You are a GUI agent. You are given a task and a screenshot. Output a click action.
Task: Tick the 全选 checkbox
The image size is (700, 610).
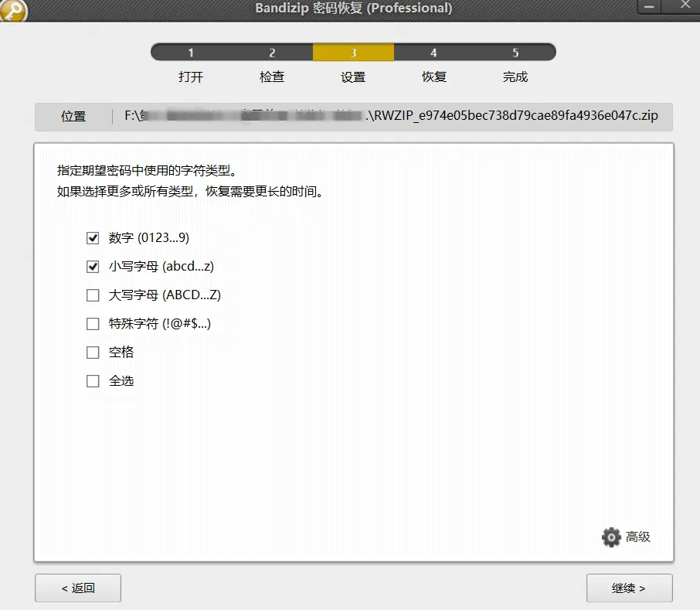click(93, 381)
